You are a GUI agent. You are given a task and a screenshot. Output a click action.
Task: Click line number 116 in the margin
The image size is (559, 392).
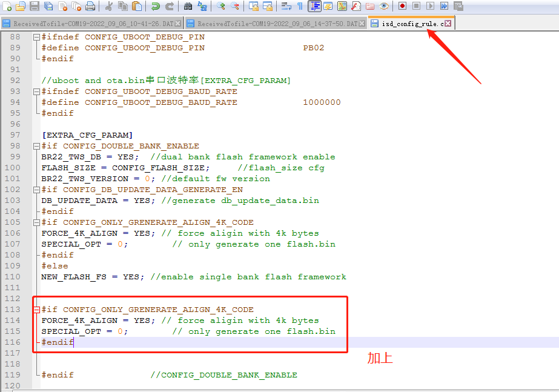13,342
